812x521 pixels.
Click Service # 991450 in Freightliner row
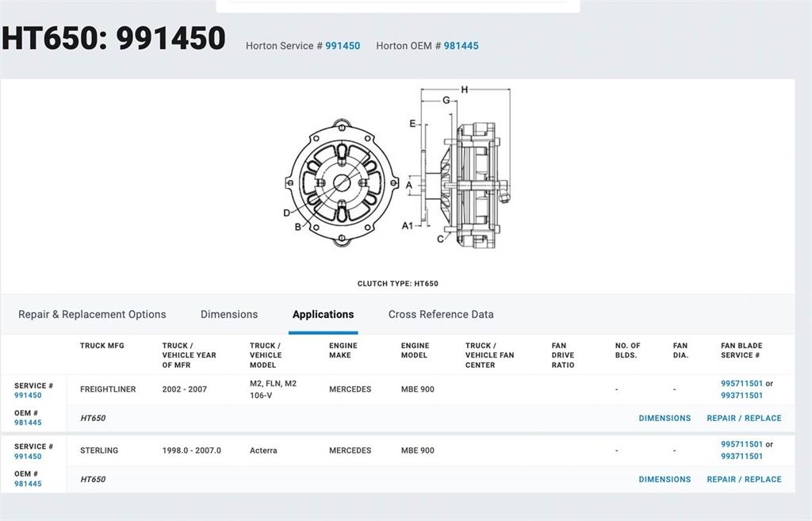[28, 396]
